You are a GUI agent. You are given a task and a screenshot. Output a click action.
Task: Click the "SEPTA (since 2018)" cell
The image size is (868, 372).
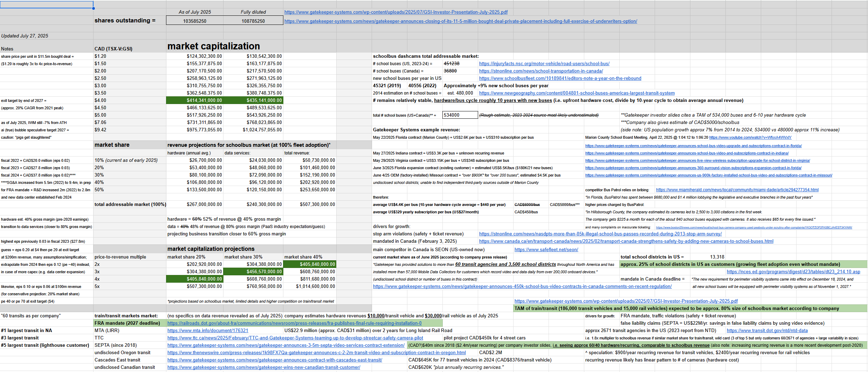pyautogui.click(x=130, y=345)
